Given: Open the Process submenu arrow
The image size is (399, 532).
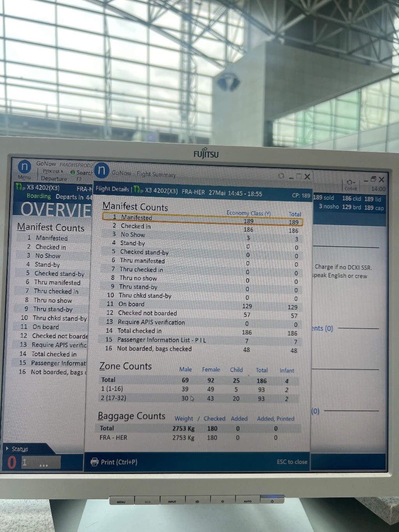Looking at the screenshot, I should [x=62, y=171].
